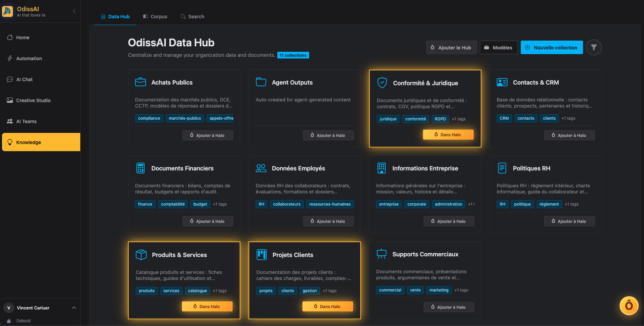Open the floating Halo assistant orb
This screenshot has width=644, height=326.
point(629,305)
